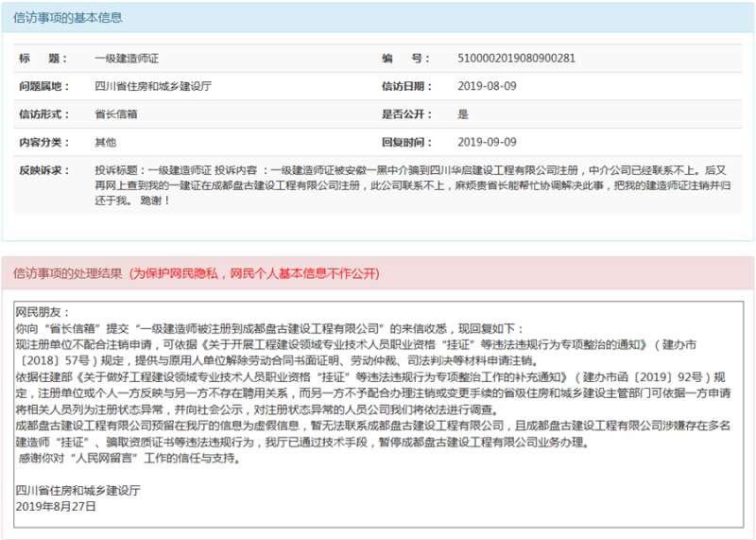Viewport: 756px width, 540px height.
Task: Select the title value 一级建造师证
Action: pyautogui.click(x=124, y=59)
